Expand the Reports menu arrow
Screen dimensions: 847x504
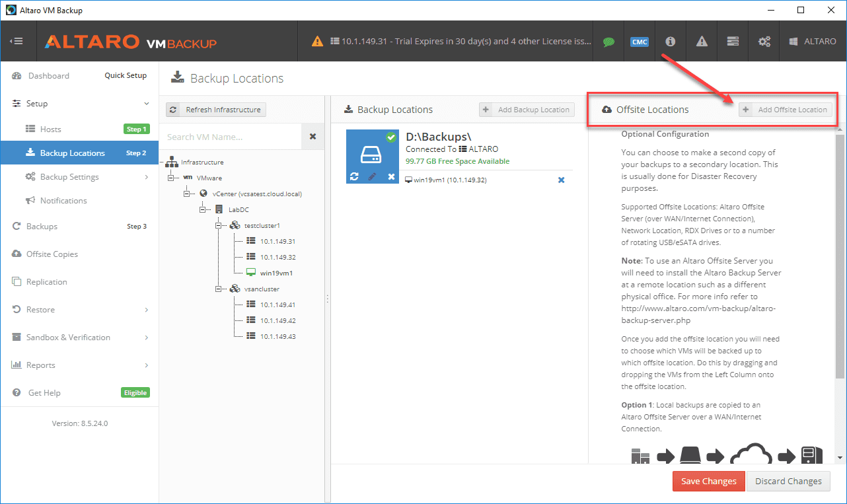click(x=147, y=365)
